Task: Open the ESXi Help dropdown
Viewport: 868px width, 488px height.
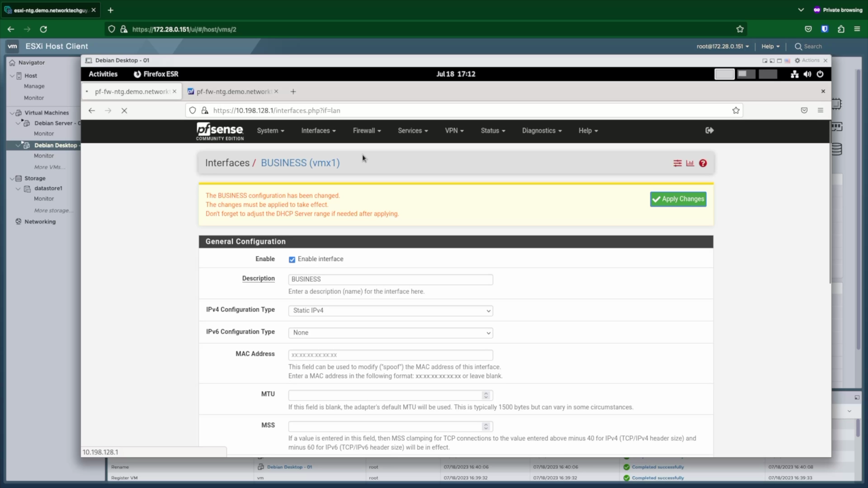Action: coord(770,47)
